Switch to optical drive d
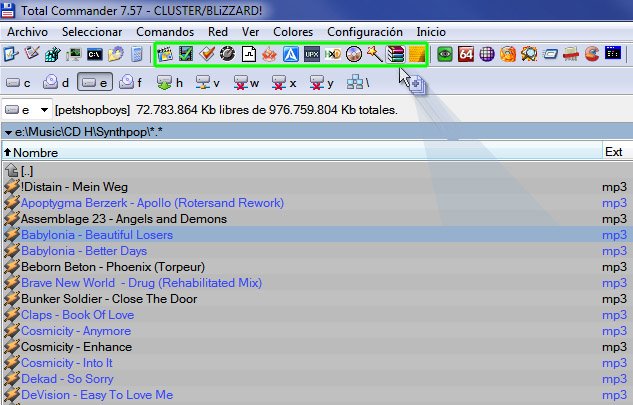Viewport: 633px width, 405px height. [x=56, y=83]
